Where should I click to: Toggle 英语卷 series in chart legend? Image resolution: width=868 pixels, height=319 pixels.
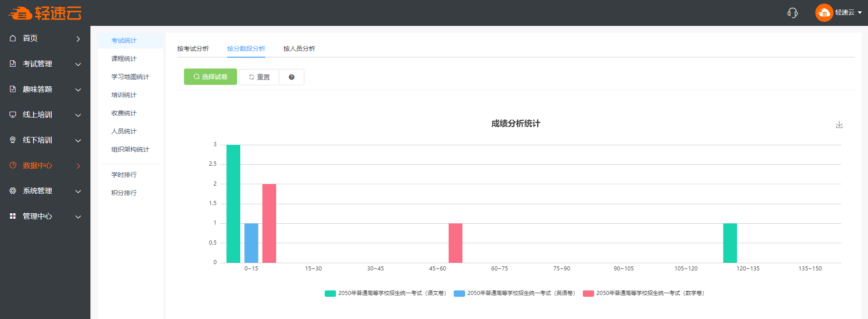514,294
